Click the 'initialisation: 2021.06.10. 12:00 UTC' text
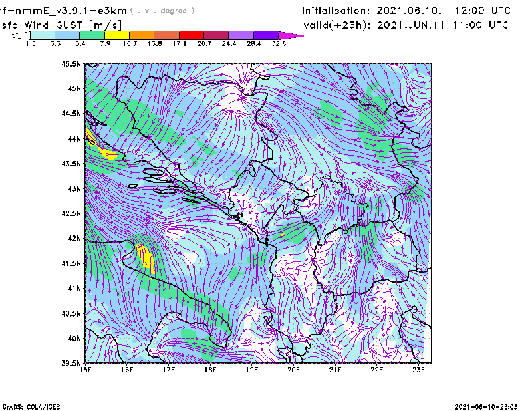Screen dimensions: 532x411 coord(406,11)
